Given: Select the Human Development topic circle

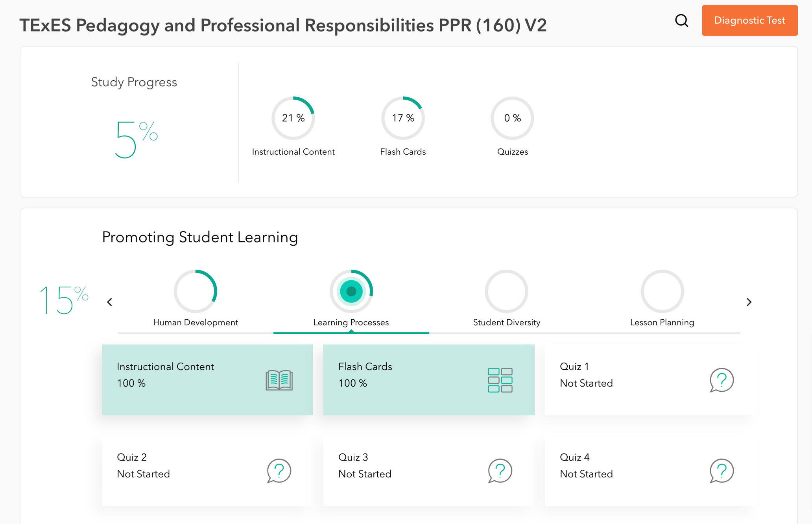Looking at the screenshot, I should click(196, 291).
